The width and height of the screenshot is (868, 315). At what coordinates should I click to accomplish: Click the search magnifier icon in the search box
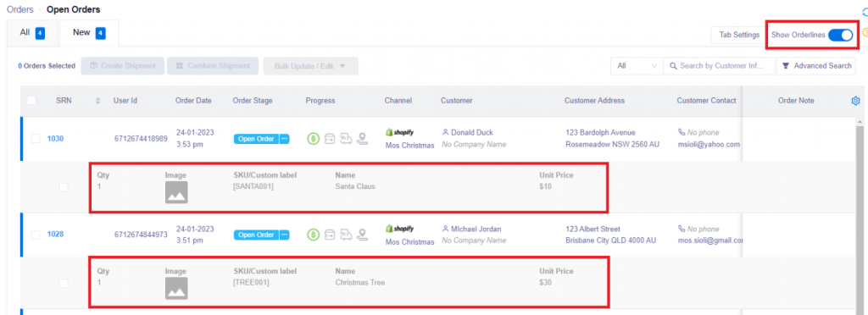(673, 66)
